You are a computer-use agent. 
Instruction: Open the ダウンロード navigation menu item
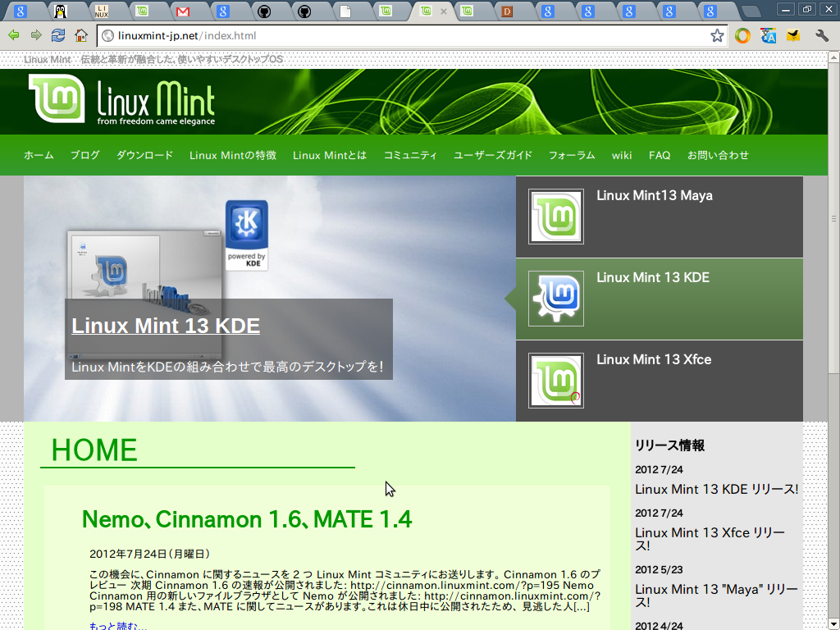(x=144, y=155)
